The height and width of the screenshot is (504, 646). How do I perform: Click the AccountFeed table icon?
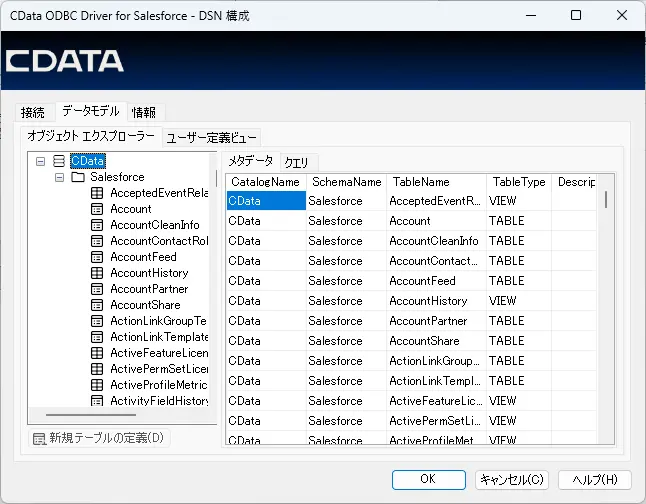pos(97,257)
